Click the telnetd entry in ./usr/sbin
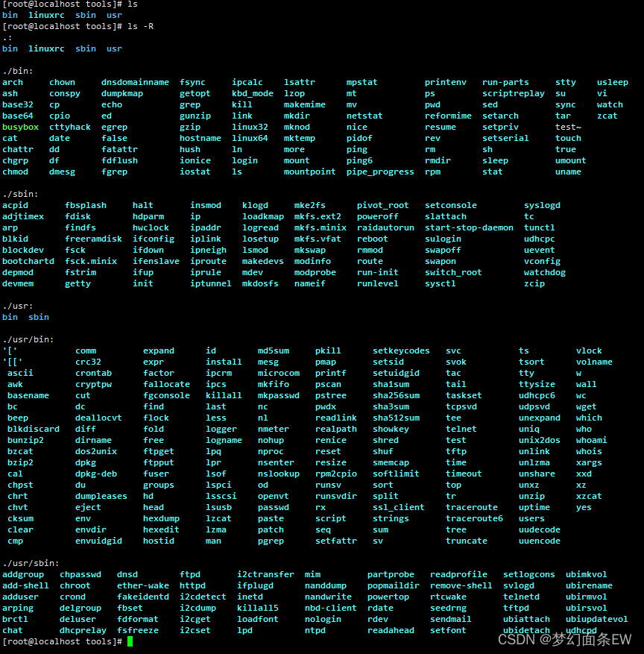The height and width of the screenshot is (654, 644). [x=522, y=596]
